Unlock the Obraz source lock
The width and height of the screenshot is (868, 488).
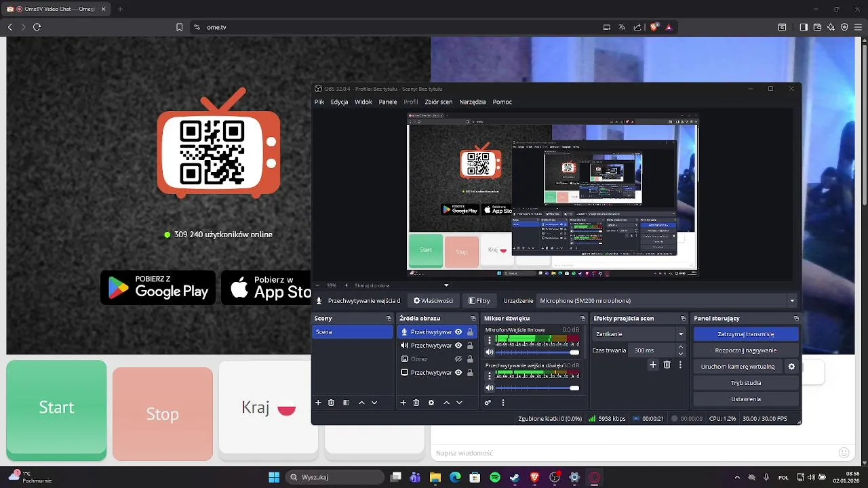coord(470,359)
